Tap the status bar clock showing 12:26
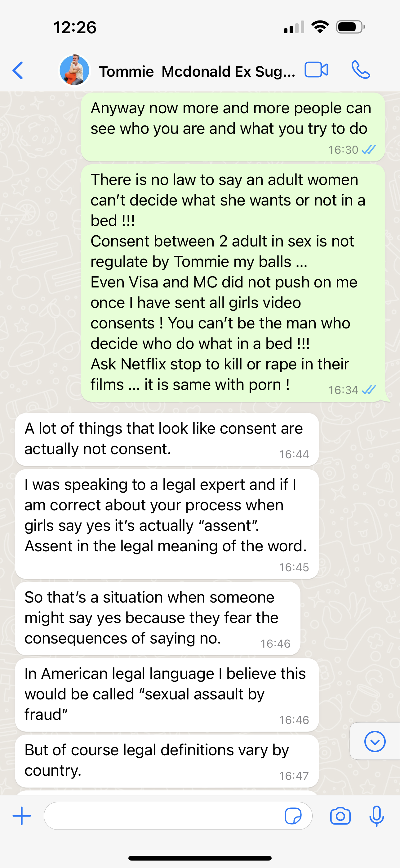This screenshot has width=400, height=868. (75, 27)
